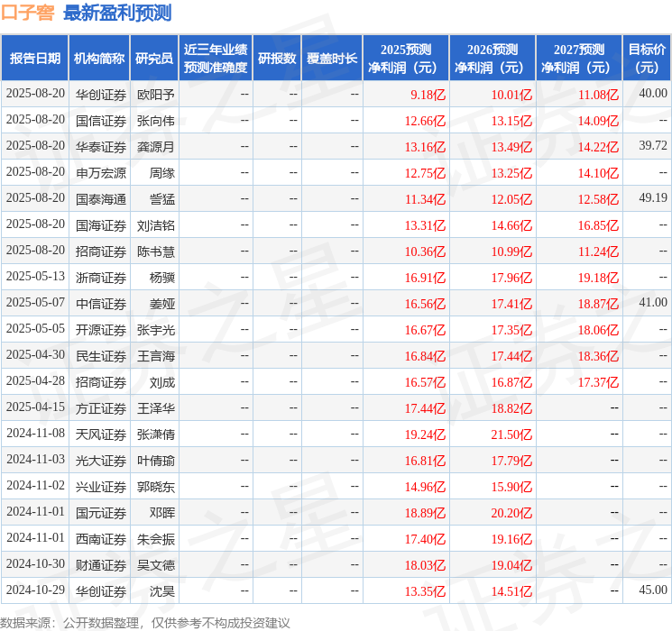Click analyst name 刘洁铭
The width and height of the screenshot is (672, 631).
[155, 225]
